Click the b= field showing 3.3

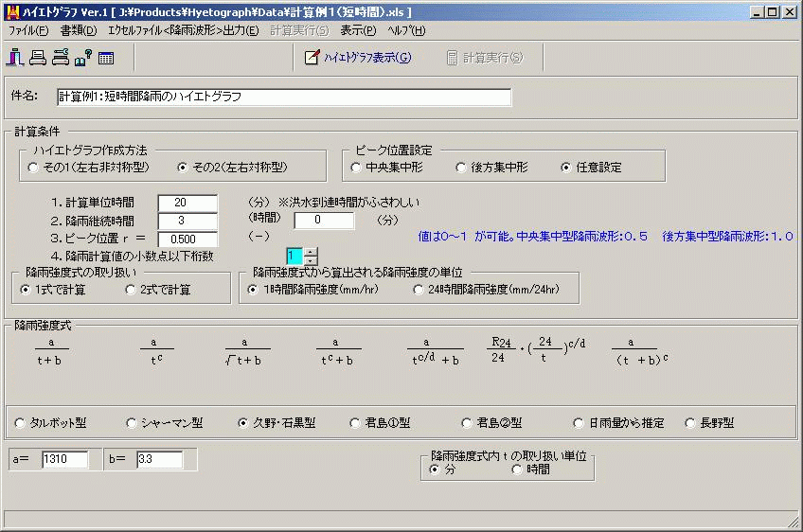click(159, 459)
